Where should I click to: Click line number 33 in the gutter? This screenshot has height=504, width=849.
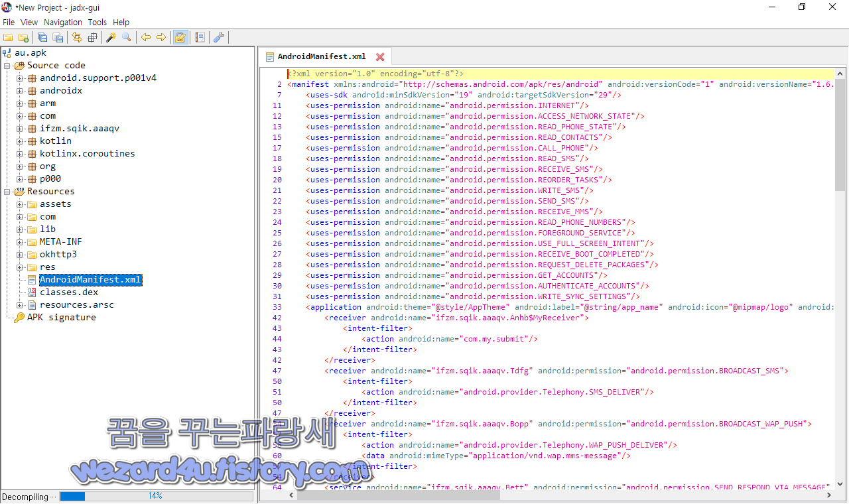(277, 307)
